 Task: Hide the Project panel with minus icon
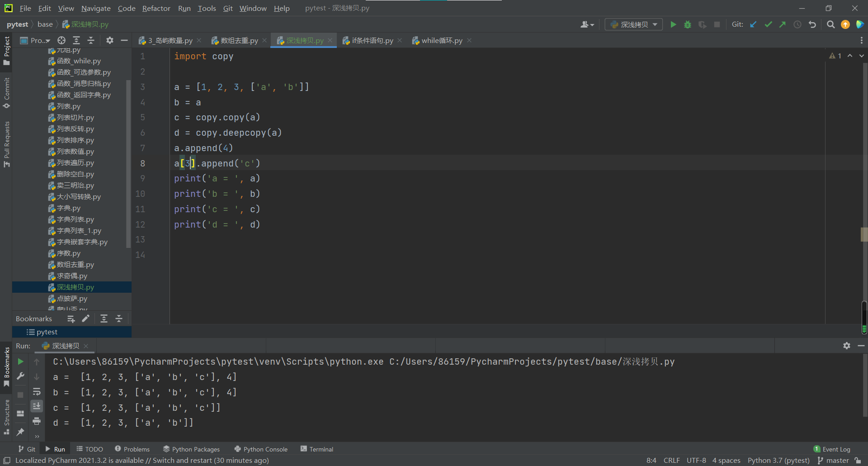[x=124, y=40]
